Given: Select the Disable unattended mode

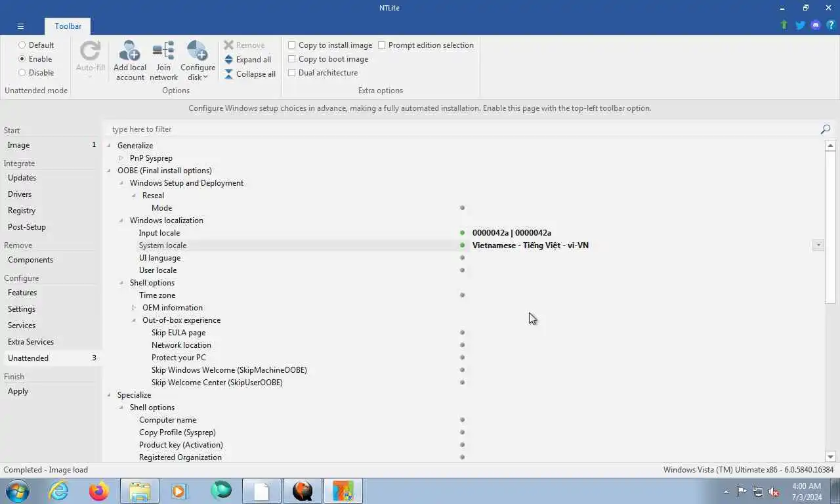Looking at the screenshot, I should [36, 73].
